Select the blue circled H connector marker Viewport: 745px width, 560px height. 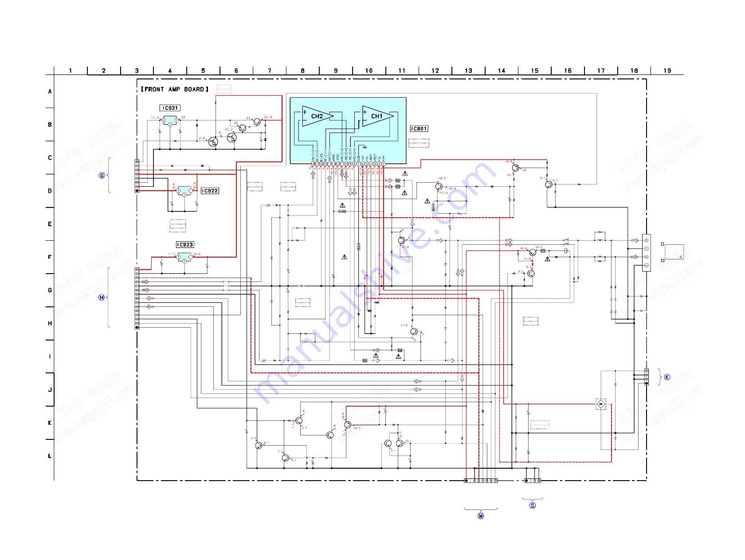point(102,298)
